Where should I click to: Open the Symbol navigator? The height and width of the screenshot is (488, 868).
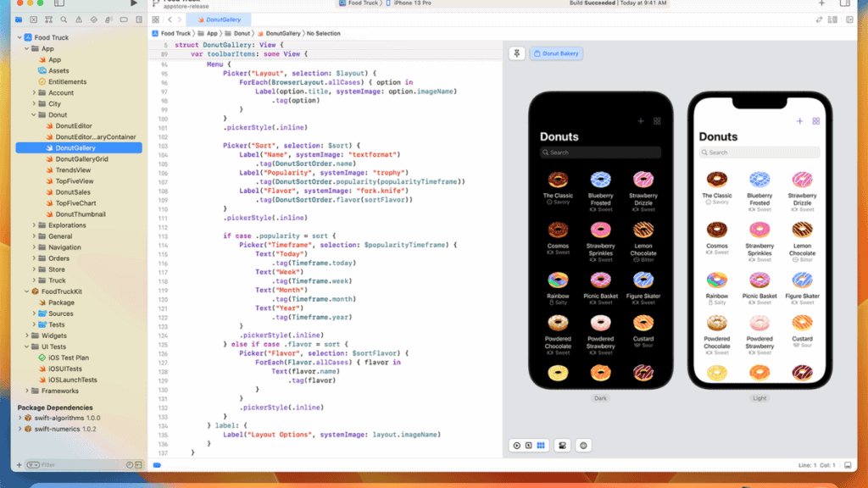click(48, 19)
